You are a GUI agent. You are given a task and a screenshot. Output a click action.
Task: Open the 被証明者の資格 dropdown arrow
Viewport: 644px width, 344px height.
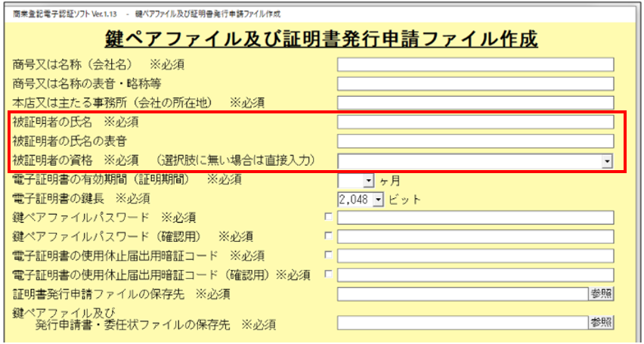pos(607,161)
